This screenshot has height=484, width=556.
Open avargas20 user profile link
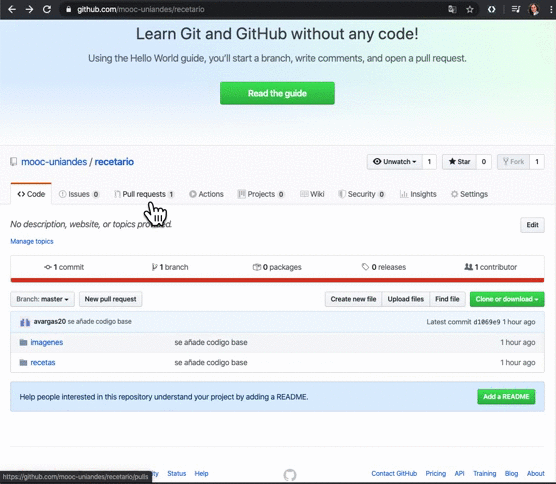[50, 322]
